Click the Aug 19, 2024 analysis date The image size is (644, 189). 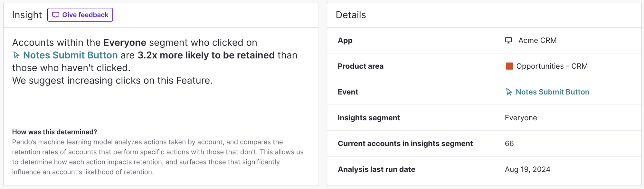click(x=527, y=169)
